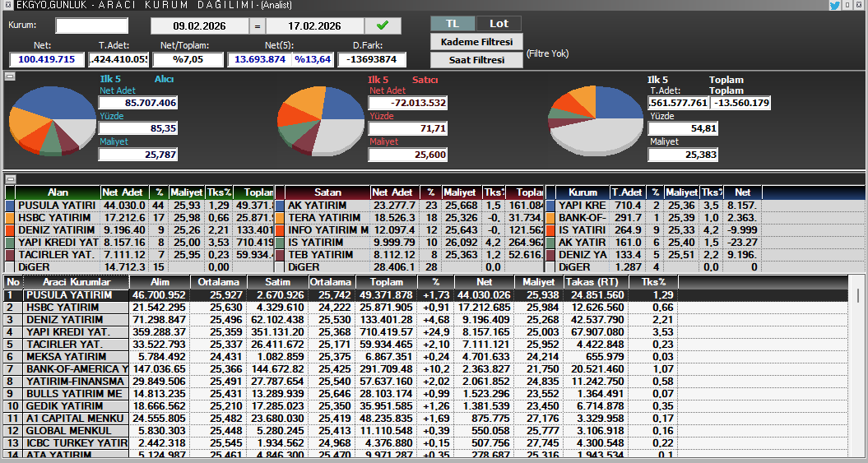Open Kademe Filtresi
Viewport: 868px width, 463px height.
[476, 42]
